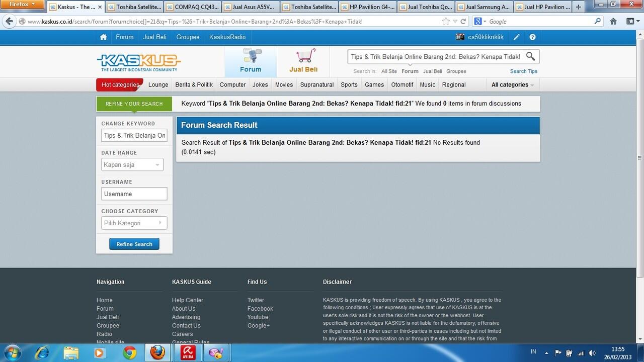This screenshot has width=644, height=362.
Task: Open the Google search engine selector dropdown
Action: point(480,22)
